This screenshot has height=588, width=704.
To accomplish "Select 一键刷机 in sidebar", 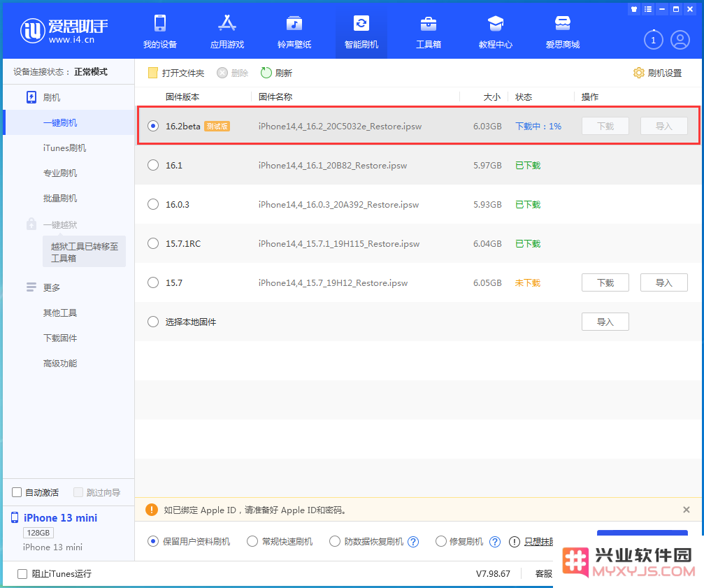I will (x=69, y=122).
